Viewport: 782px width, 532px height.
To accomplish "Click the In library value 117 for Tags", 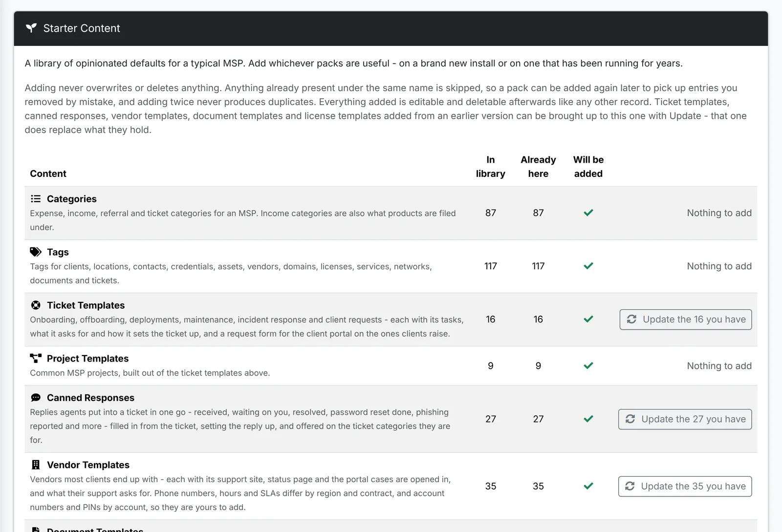I will pos(491,266).
